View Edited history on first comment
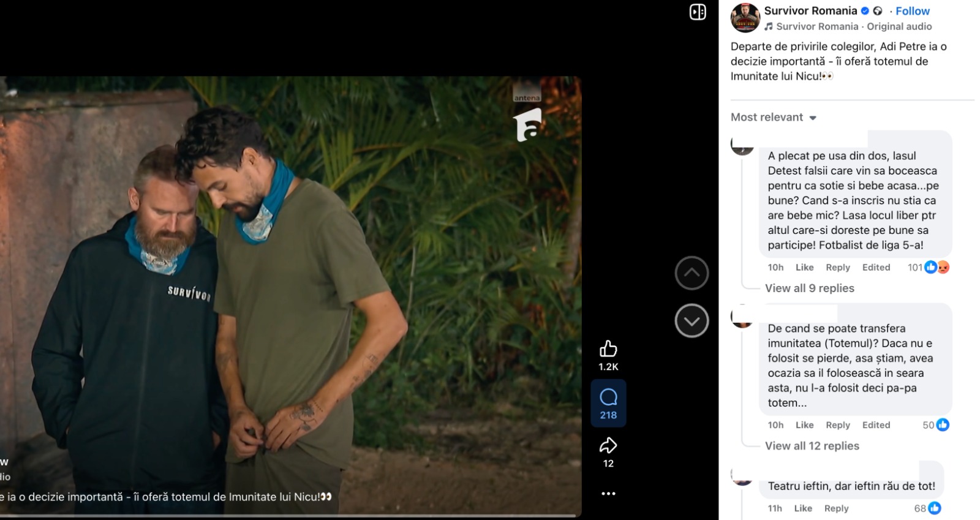 [x=876, y=268]
